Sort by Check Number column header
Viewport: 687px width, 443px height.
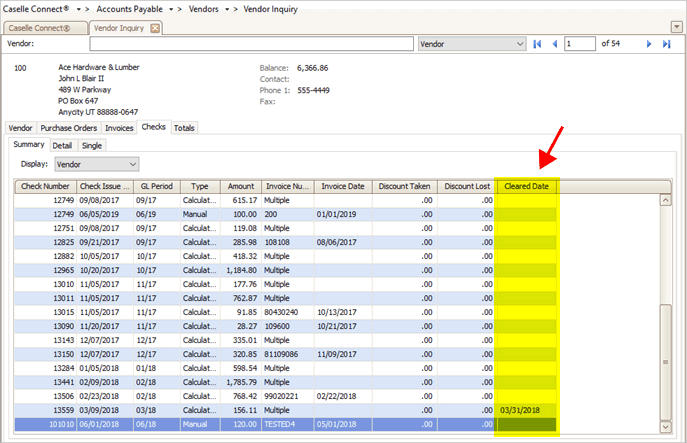coord(45,186)
